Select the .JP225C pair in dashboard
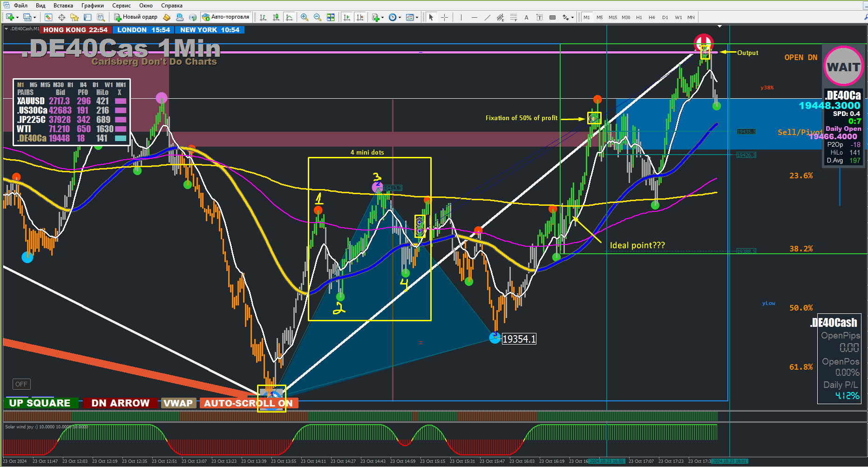868x467 pixels. [x=31, y=120]
